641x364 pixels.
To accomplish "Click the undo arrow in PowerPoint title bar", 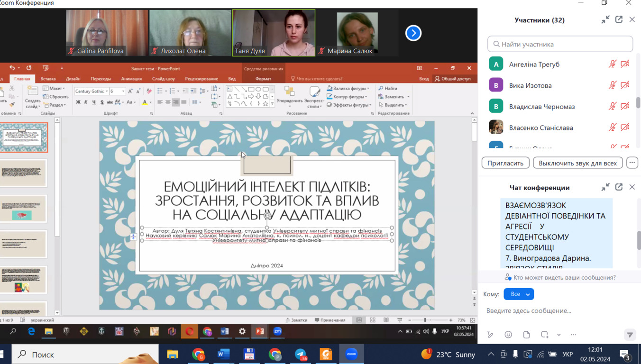I will (12, 68).
